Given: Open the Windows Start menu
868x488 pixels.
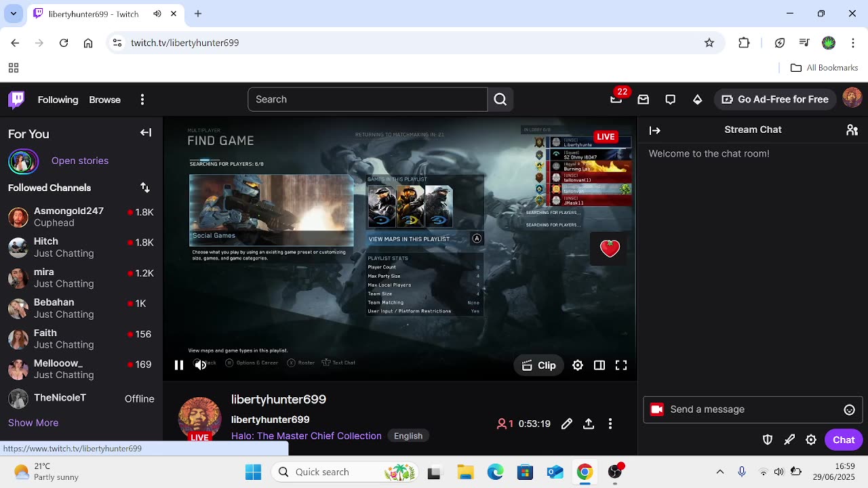Looking at the screenshot, I should click(254, 472).
